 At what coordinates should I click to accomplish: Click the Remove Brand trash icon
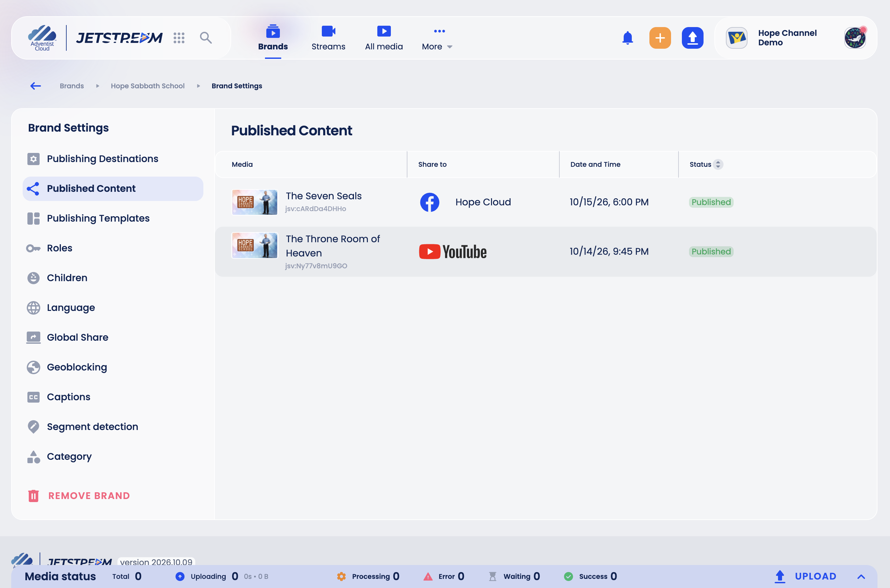pos(34,496)
